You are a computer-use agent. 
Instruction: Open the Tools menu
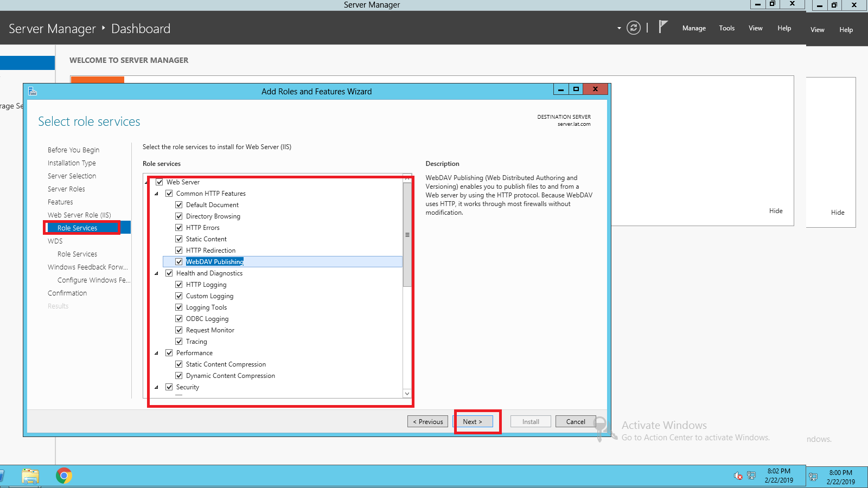coord(726,28)
